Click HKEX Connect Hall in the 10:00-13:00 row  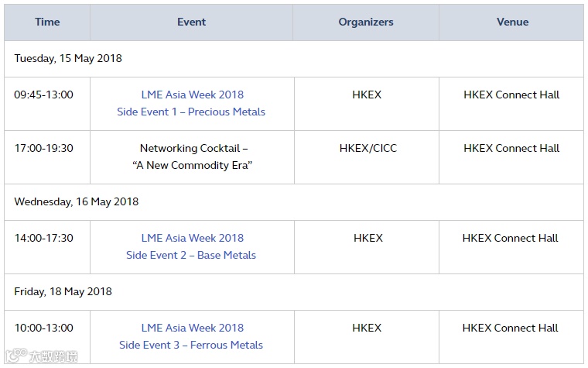tap(511, 328)
